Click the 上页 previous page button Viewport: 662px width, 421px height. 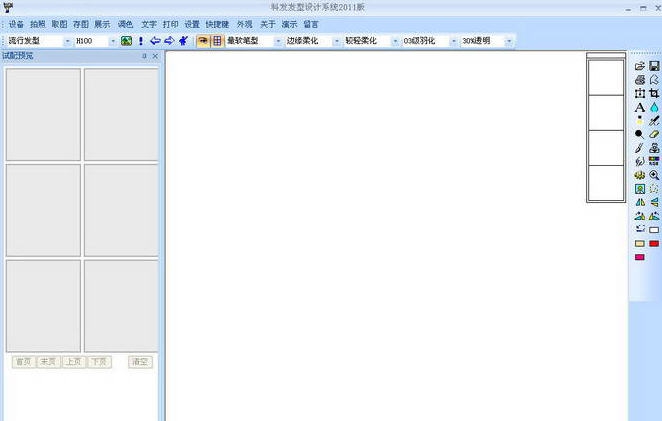click(74, 362)
